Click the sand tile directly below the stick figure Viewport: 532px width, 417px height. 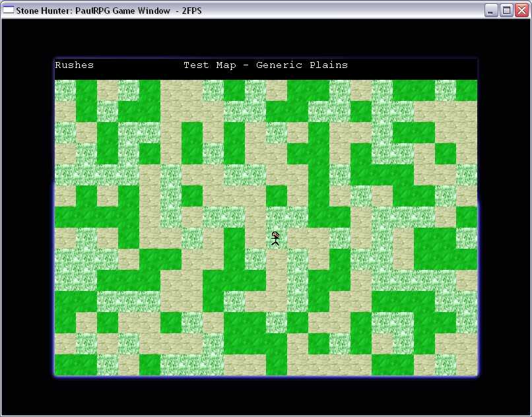pyautogui.click(x=276, y=259)
